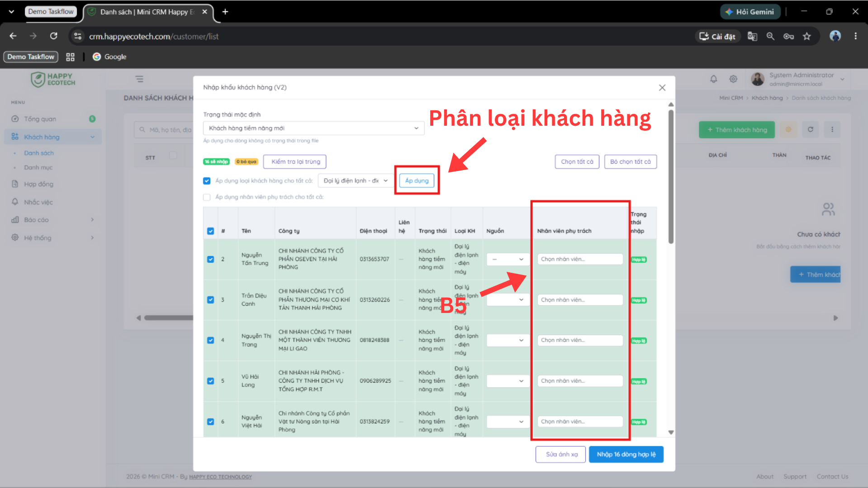Open Nguồn dropdown for Nguyễn Thị Trang

point(508,341)
